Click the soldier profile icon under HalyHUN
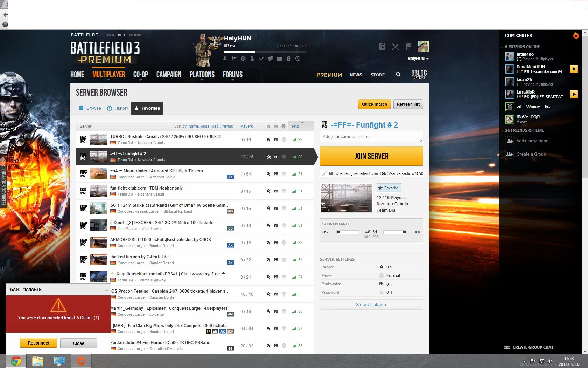 tap(225, 59)
